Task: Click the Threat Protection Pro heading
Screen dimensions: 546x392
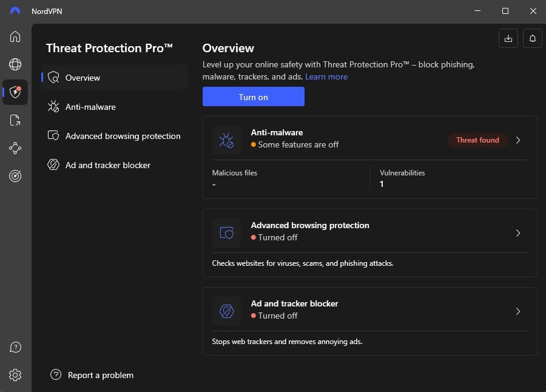Action: 109,48
